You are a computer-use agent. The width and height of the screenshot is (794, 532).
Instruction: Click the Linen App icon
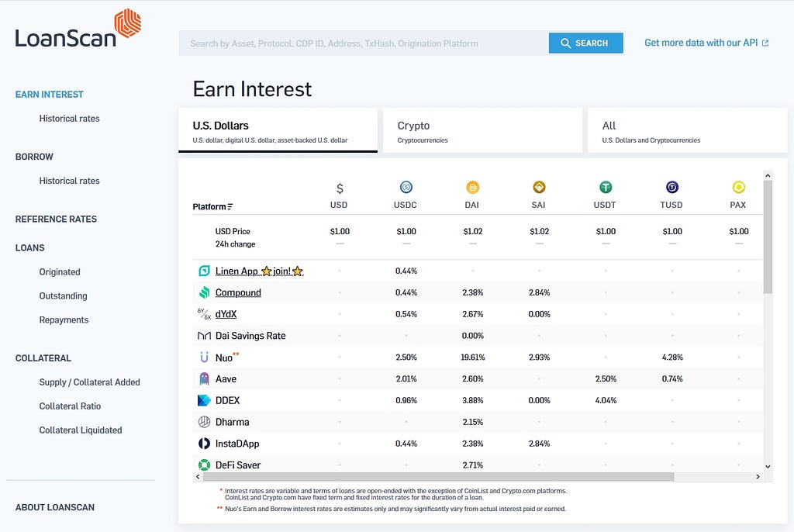(x=204, y=271)
